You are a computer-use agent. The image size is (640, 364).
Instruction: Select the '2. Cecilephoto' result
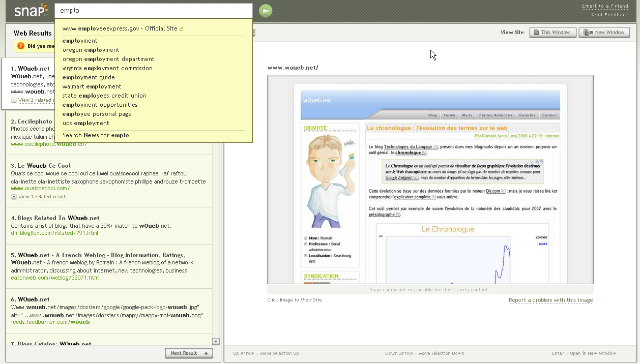[x=32, y=122]
